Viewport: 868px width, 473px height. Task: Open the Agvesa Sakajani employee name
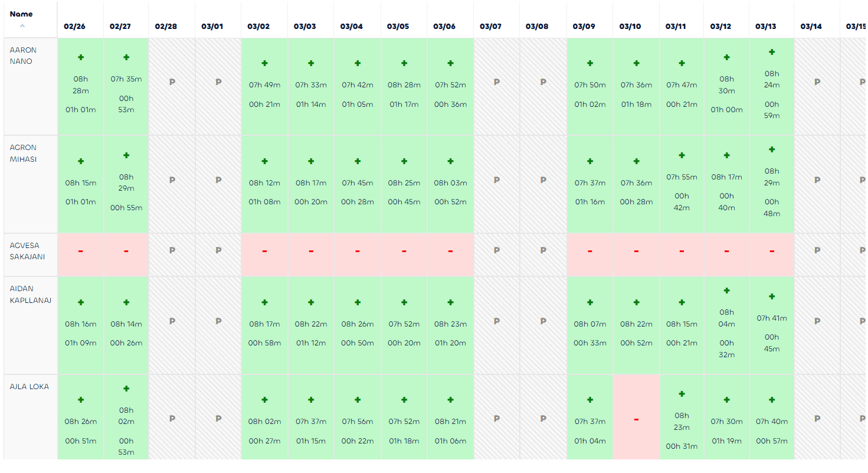pos(27,251)
